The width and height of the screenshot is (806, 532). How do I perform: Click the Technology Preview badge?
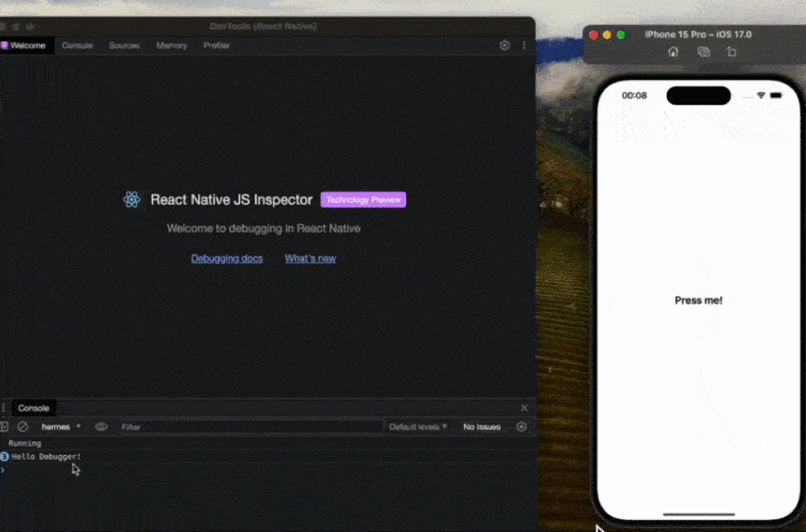tap(363, 199)
